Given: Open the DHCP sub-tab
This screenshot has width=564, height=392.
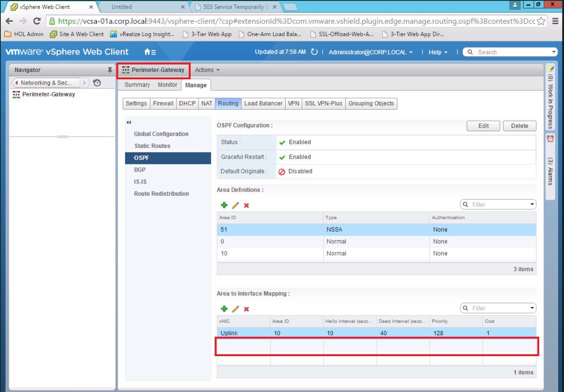Looking at the screenshot, I should pos(187,103).
